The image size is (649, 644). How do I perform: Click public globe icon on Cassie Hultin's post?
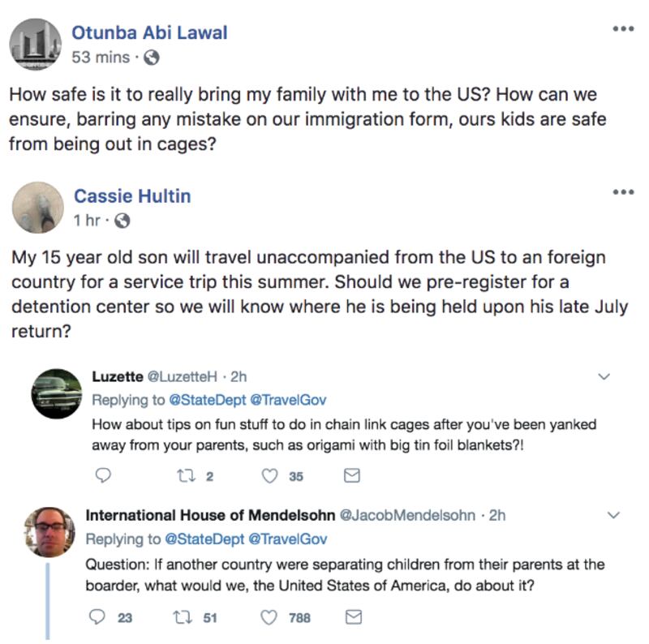[x=122, y=221]
